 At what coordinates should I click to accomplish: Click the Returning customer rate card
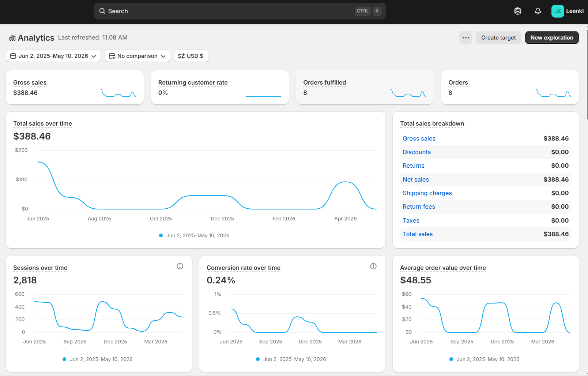(x=220, y=88)
